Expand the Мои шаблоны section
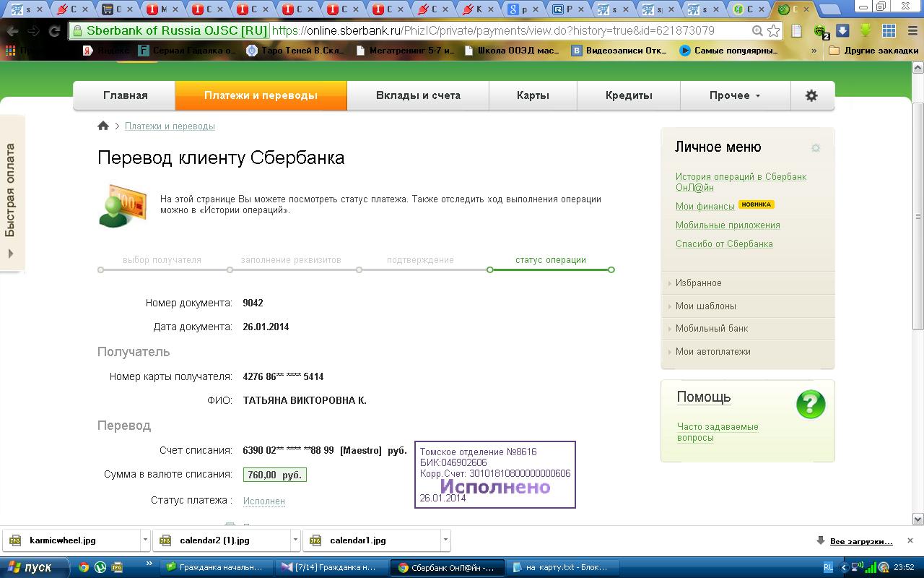Screen dimensions: 924x578 (x=747, y=306)
